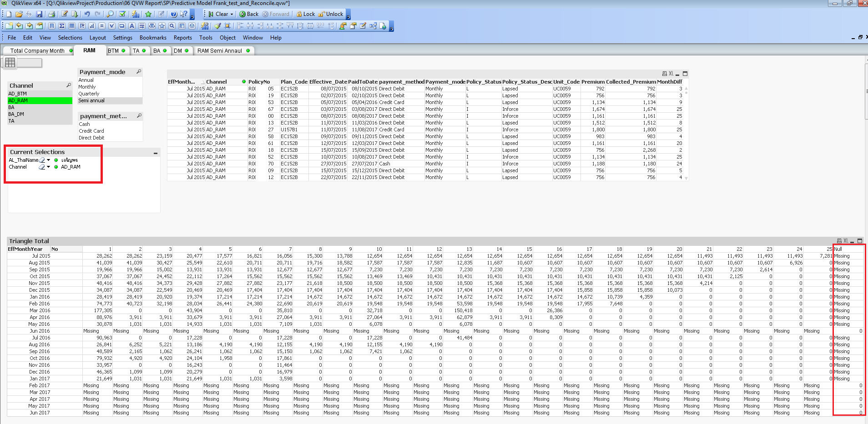Click the search icon in Payment_mode list box

(x=139, y=72)
